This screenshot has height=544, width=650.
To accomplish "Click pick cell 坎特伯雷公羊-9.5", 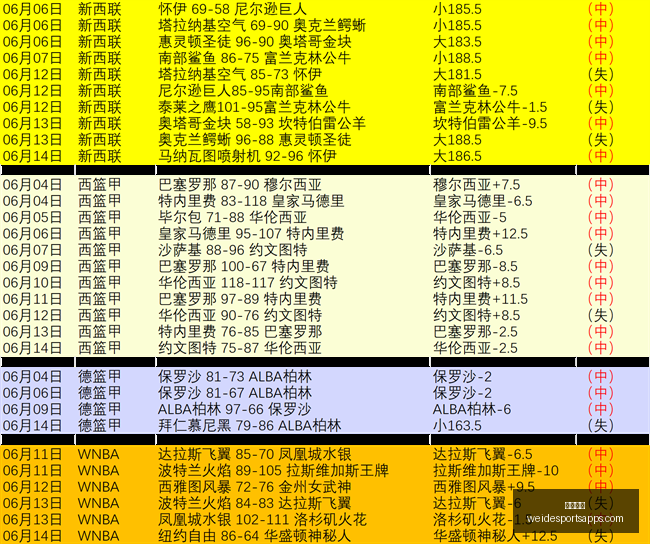I will pyautogui.click(x=490, y=124).
